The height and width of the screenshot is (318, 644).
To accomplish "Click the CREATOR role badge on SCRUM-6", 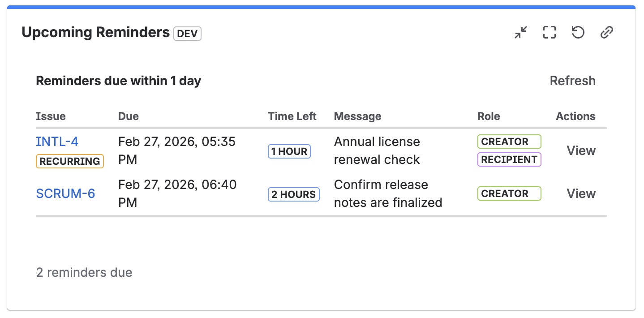I will click(509, 193).
